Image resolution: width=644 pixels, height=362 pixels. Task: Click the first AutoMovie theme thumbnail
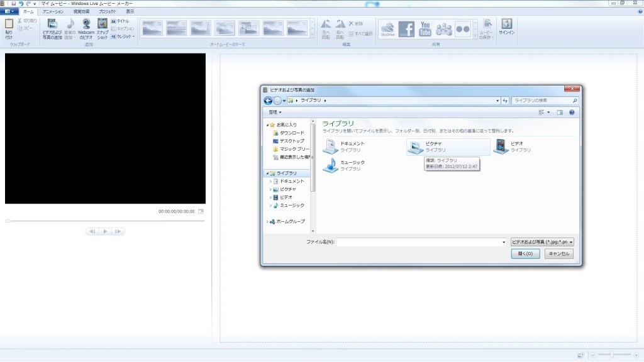(x=152, y=28)
